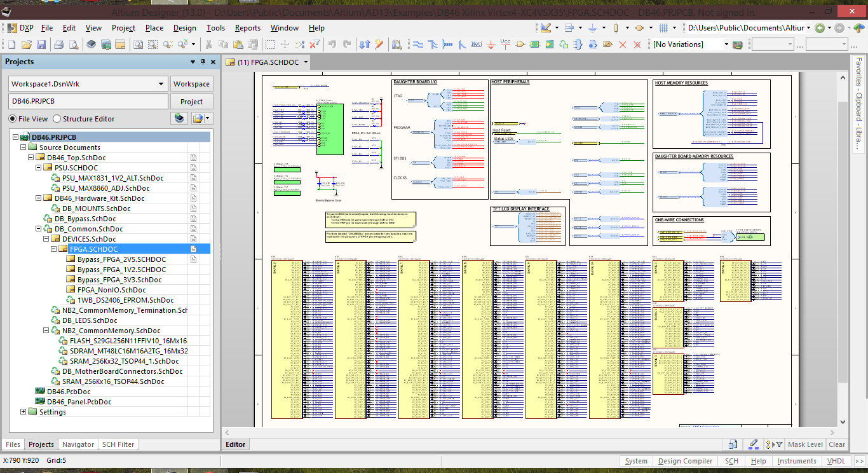The height and width of the screenshot is (473, 868).
Task: Select PSU_MAX8860_ADJ.SchDoc in tree
Action: coord(105,188)
